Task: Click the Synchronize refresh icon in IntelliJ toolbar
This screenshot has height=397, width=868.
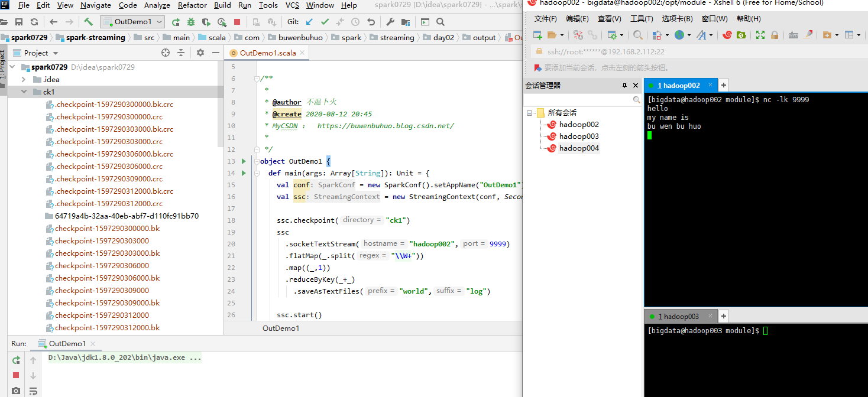Action: tap(34, 22)
